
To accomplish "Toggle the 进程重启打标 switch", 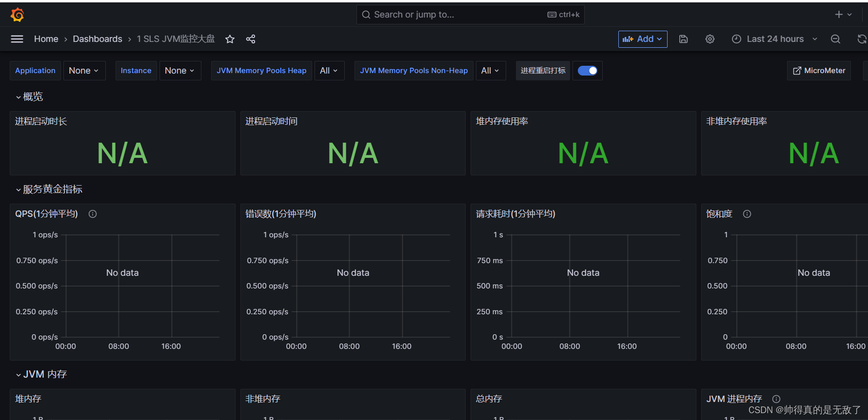I will coord(588,71).
